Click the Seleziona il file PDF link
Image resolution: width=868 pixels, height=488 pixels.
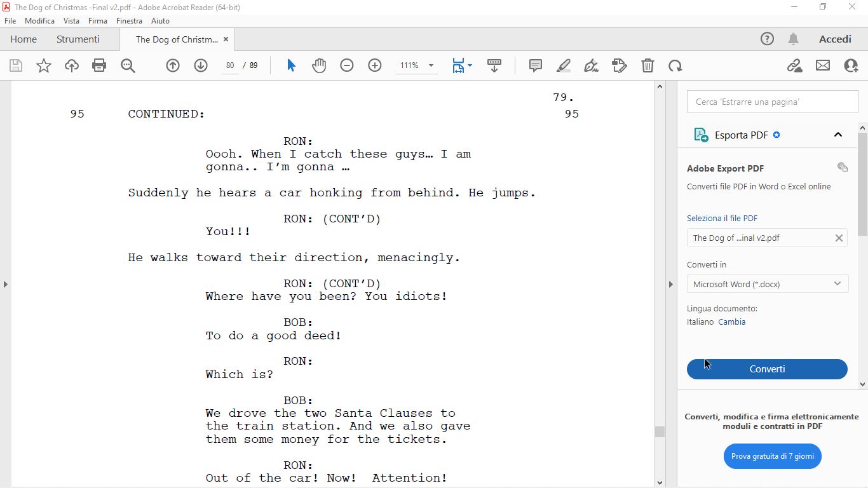click(722, 218)
